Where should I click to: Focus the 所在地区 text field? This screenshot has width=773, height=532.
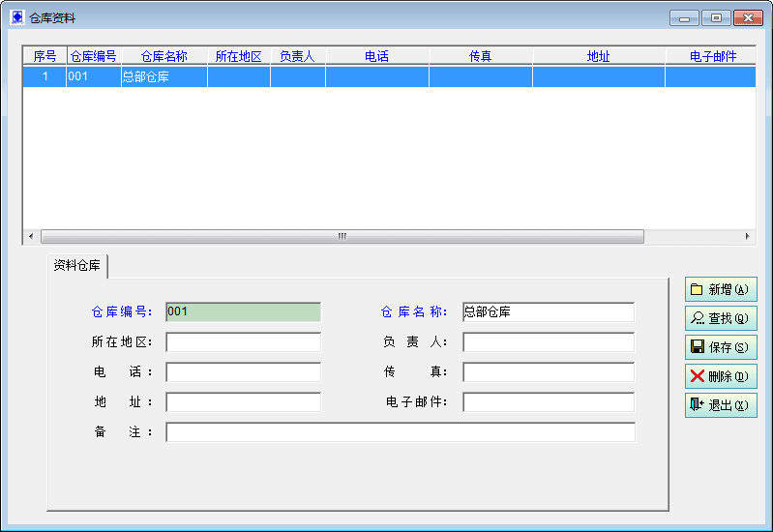pyautogui.click(x=243, y=342)
